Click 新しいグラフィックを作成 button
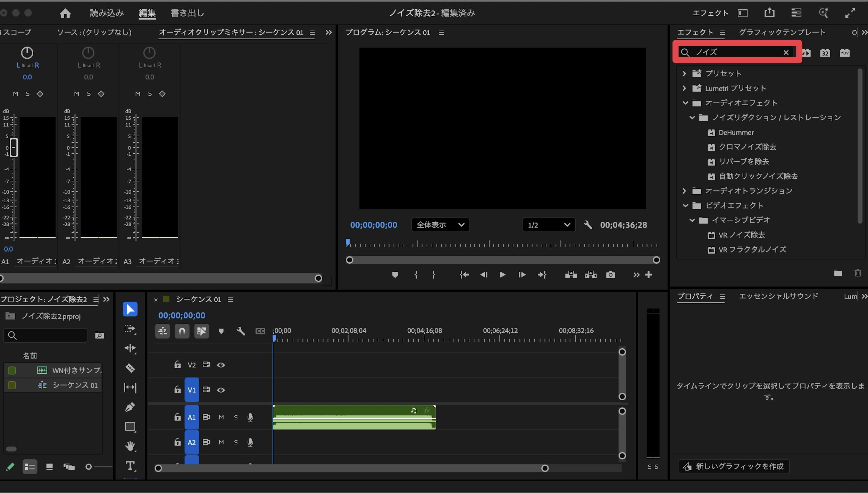Viewport: 868px width, 493px height. [733, 466]
